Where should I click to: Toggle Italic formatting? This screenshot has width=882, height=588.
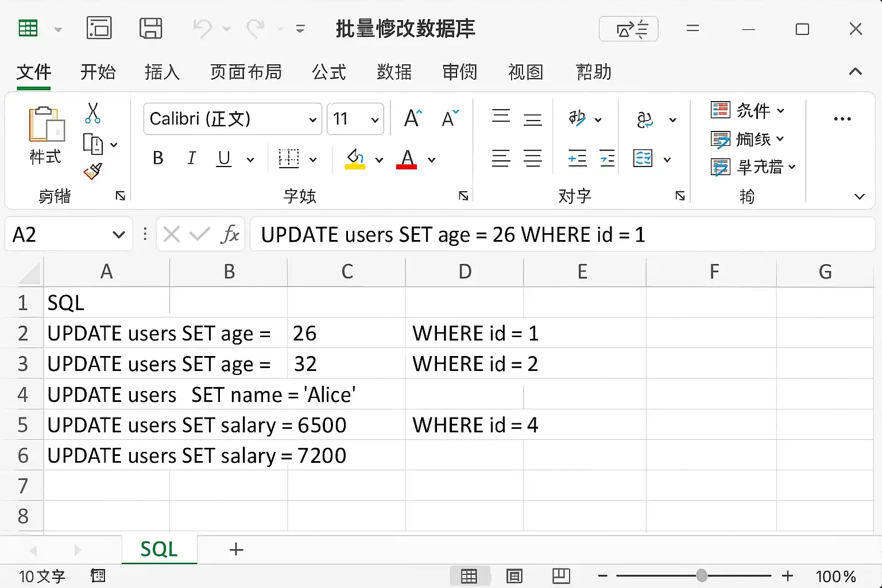coord(191,158)
